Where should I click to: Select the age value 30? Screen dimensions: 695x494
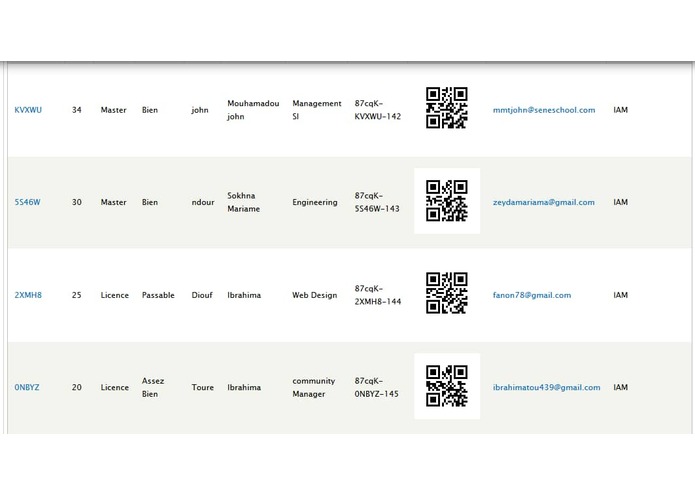pos(77,202)
